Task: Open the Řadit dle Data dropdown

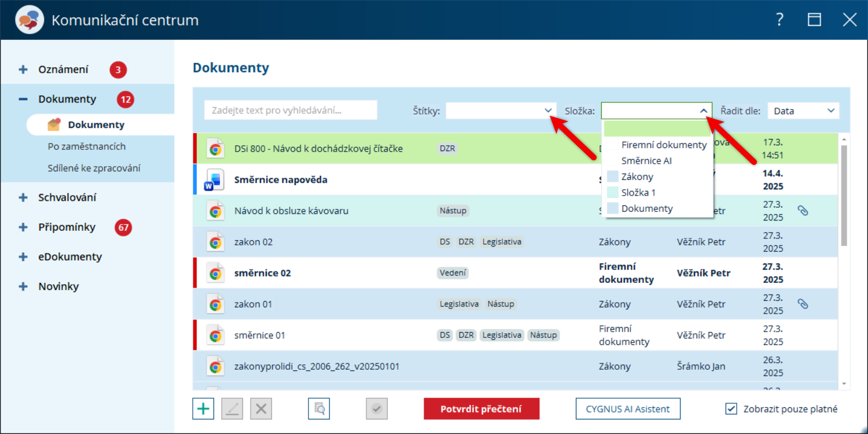Action: pos(803,111)
